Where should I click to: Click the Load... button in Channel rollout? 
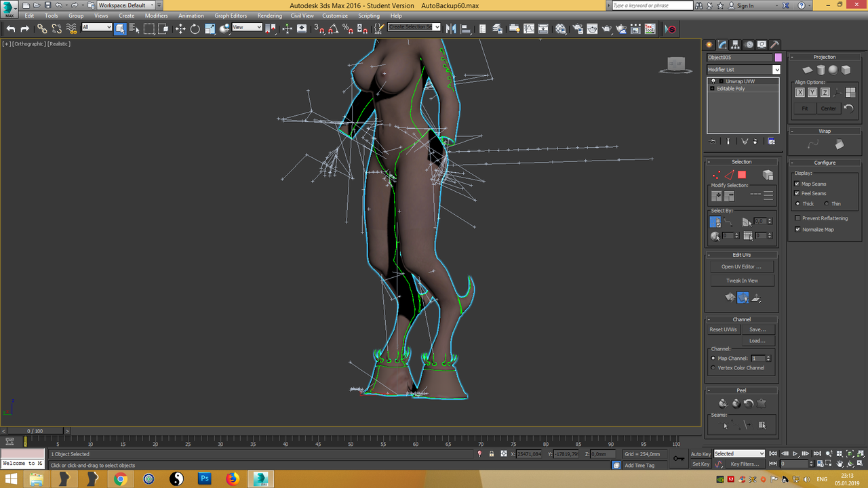tap(757, 341)
